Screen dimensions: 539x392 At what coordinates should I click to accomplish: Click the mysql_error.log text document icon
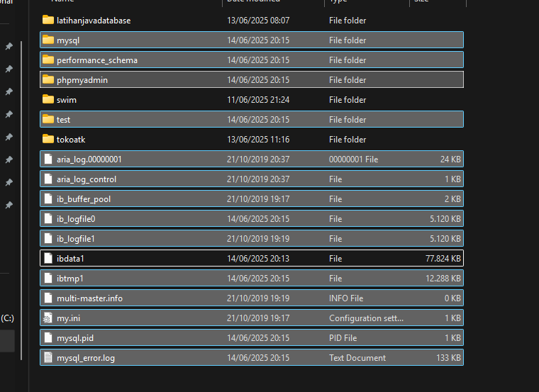click(x=48, y=358)
